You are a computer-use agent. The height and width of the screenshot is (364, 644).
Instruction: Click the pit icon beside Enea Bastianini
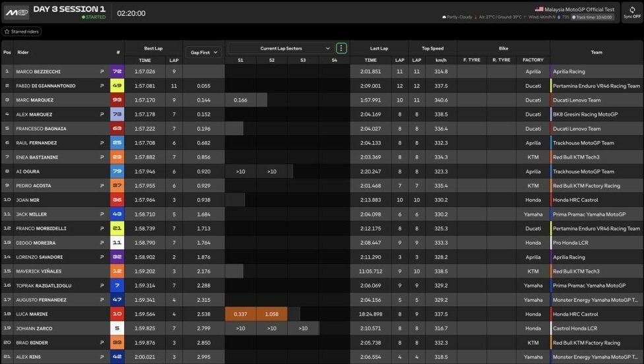(x=102, y=157)
